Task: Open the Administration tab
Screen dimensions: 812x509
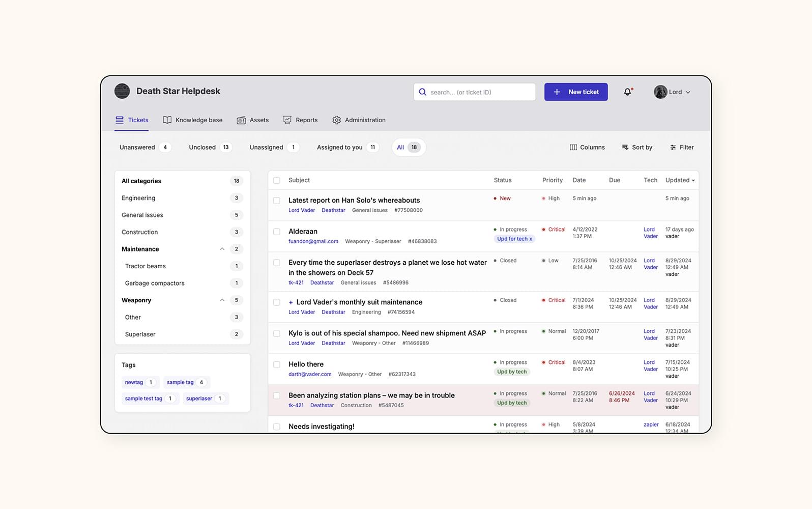Action: pyautogui.click(x=359, y=120)
